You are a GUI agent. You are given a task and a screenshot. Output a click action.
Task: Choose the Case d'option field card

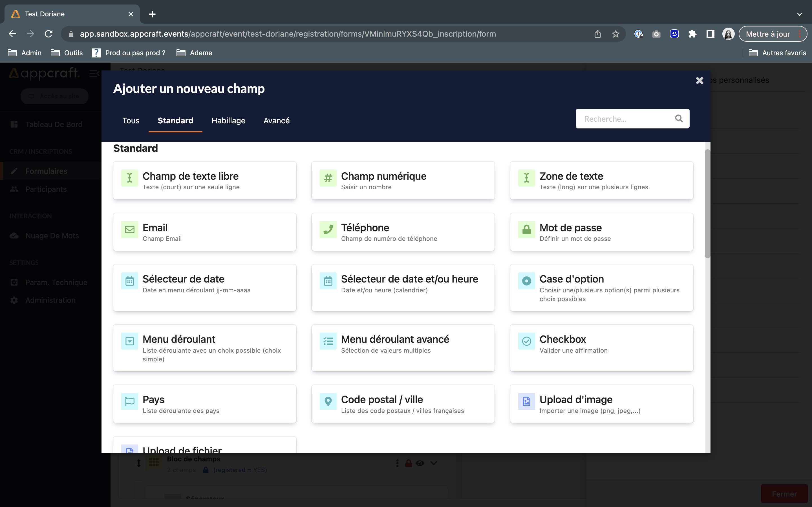(601, 287)
